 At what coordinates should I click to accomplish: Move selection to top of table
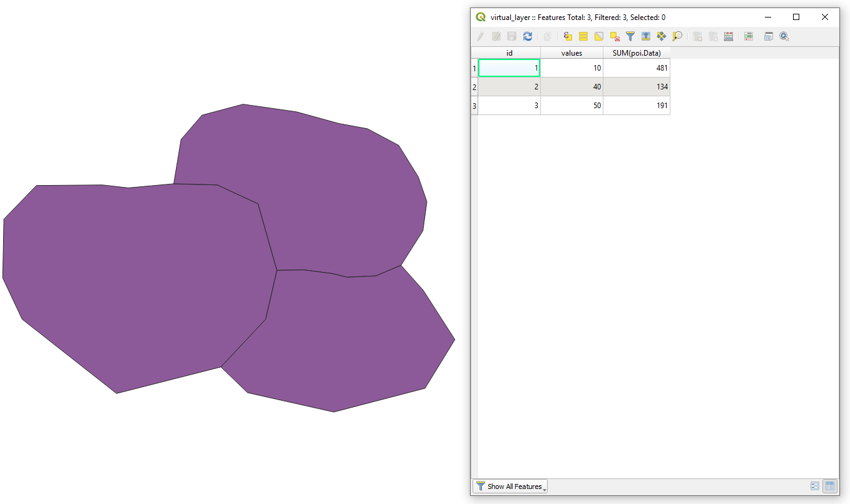point(646,36)
